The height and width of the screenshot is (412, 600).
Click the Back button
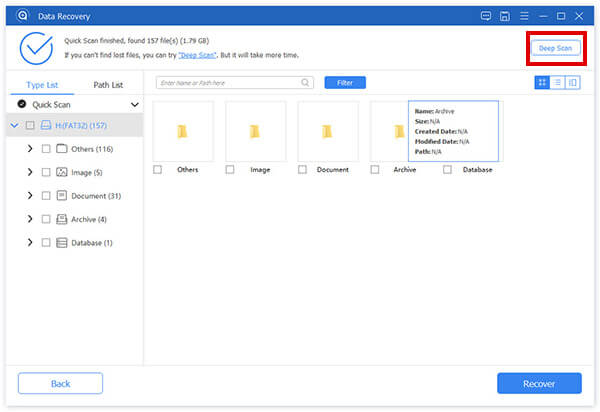60,383
